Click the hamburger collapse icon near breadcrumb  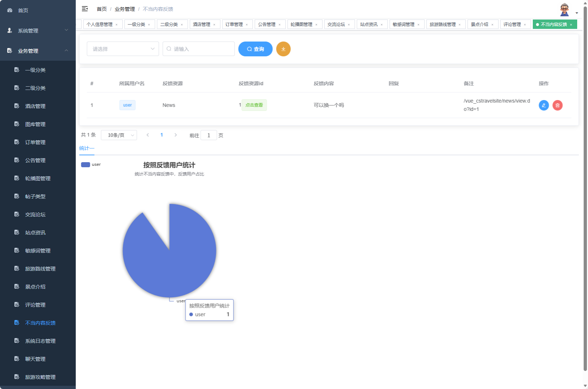point(85,9)
